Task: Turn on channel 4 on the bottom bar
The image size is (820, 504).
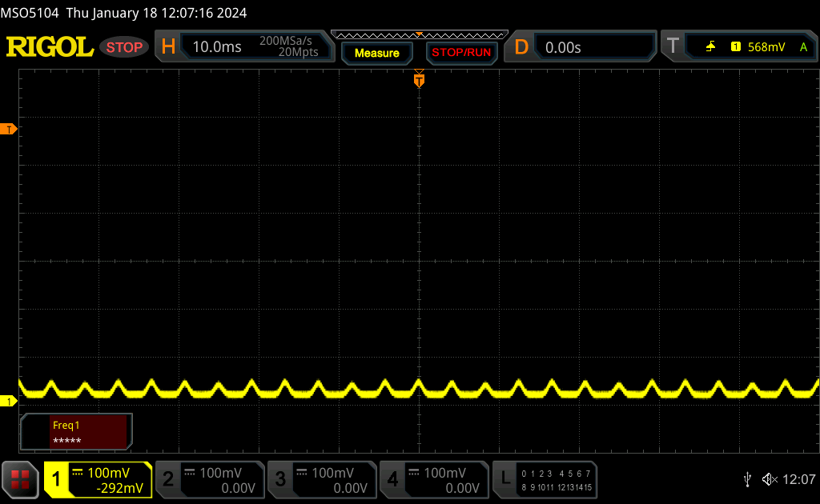Action: point(433,479)
